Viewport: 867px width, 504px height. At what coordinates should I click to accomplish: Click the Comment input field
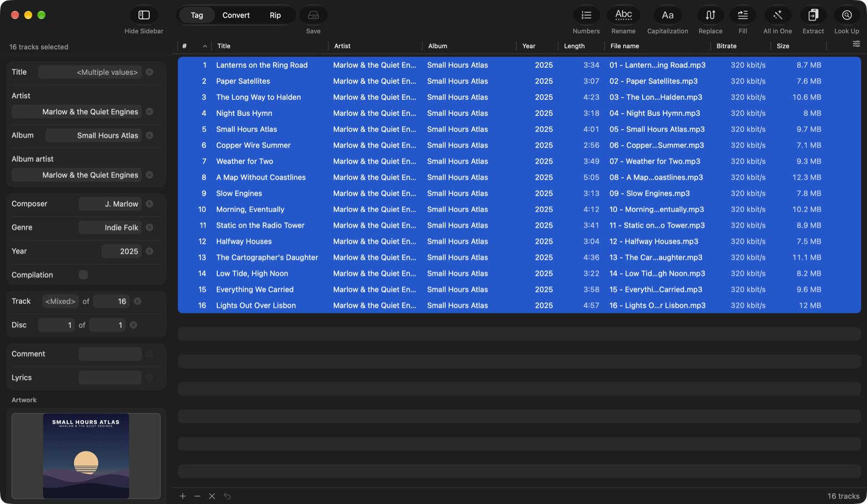coord(110,354)
